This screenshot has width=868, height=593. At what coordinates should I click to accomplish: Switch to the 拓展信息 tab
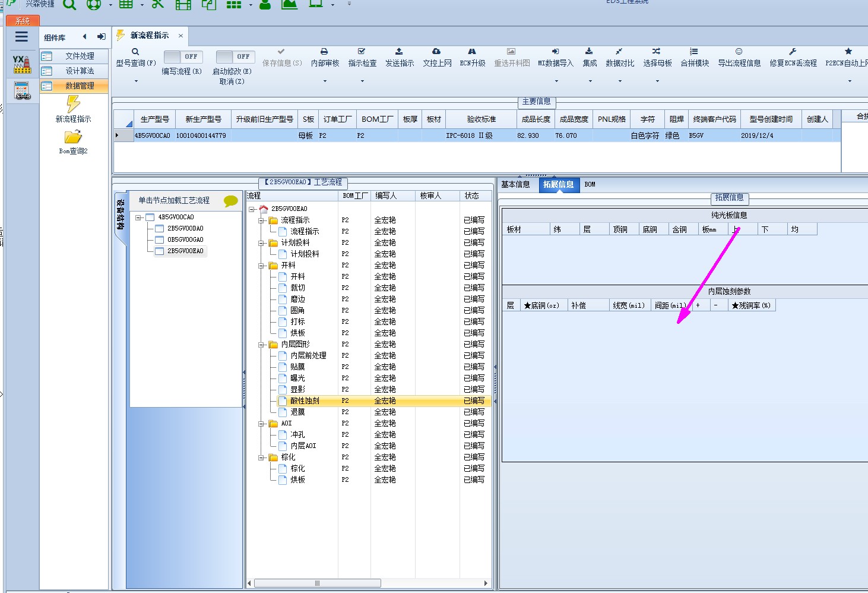pyautogui.click(x=558, y=184)
